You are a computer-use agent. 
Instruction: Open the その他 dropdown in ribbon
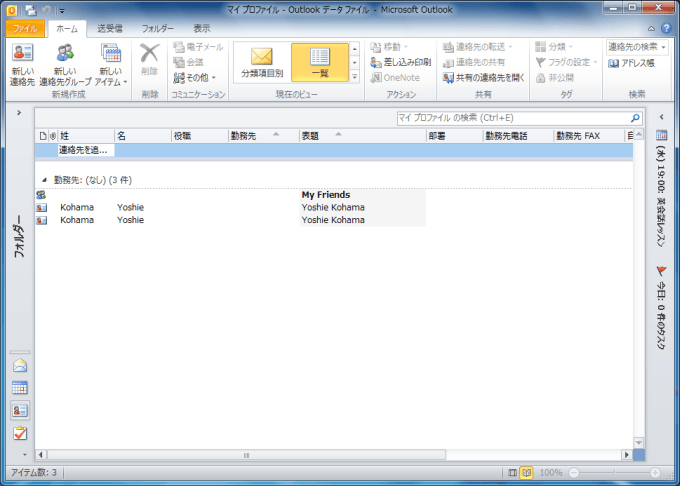tap(194, 78)
